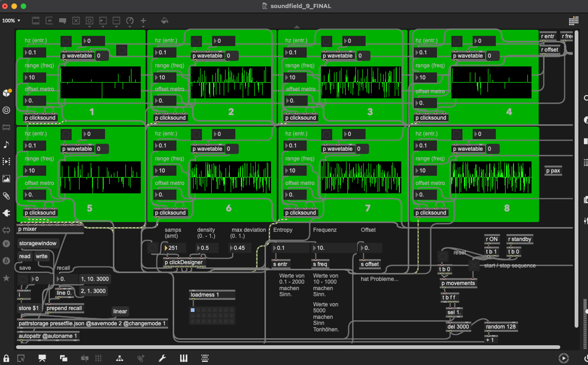Click the horizontal scrollbar of the patcher

pyautogui.click(x=288, y=347)
